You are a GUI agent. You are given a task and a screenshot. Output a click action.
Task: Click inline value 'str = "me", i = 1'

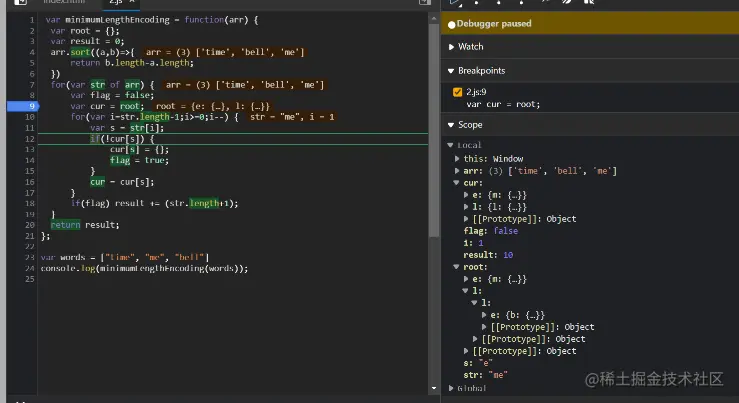click(292, 117)
